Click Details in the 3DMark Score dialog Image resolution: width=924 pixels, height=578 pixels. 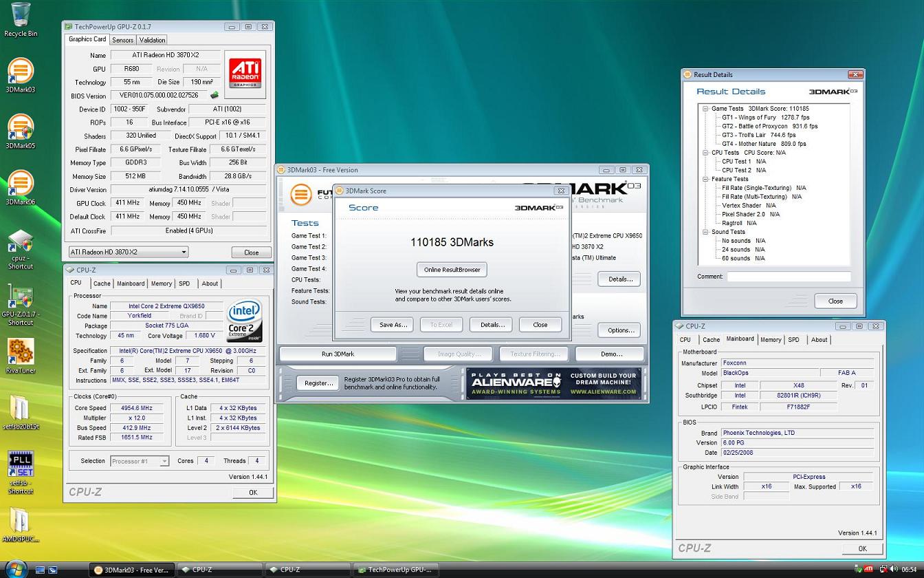[x=492, y=325]
